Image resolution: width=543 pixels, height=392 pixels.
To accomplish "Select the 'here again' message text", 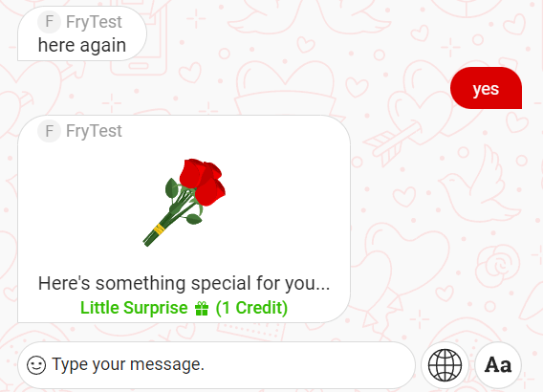I will [x=82, y=45].
